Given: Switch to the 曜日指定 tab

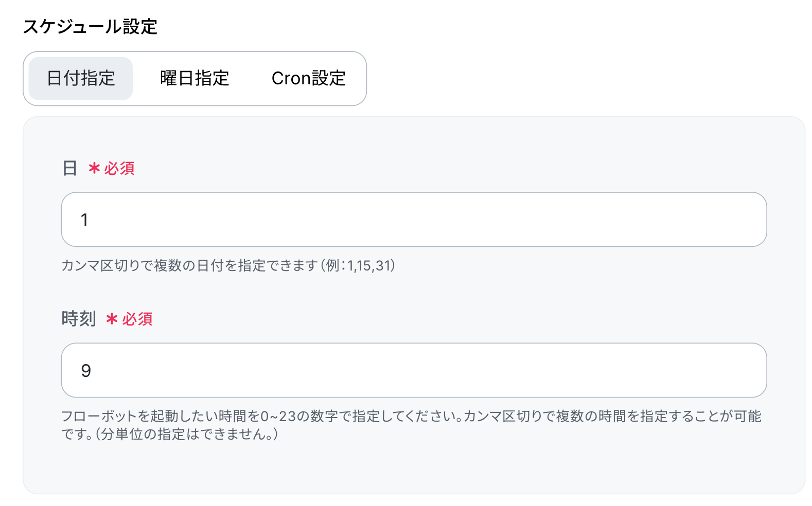Looking at the screenshot, I should pos(195,79).
